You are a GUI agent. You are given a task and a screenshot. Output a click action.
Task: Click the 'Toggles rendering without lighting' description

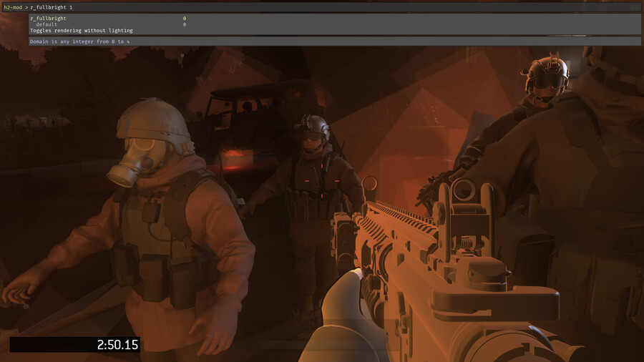82,30
